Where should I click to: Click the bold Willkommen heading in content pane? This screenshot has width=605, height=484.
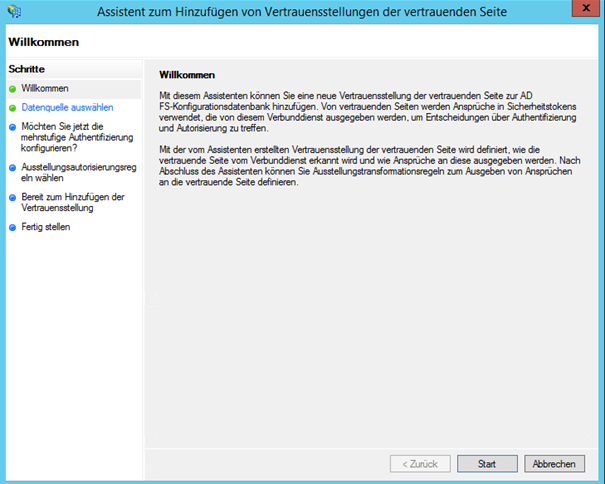(187, 75)
